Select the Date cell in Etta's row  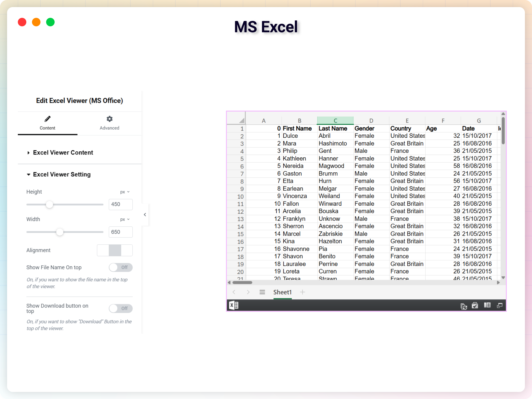(x=479, y=181)
